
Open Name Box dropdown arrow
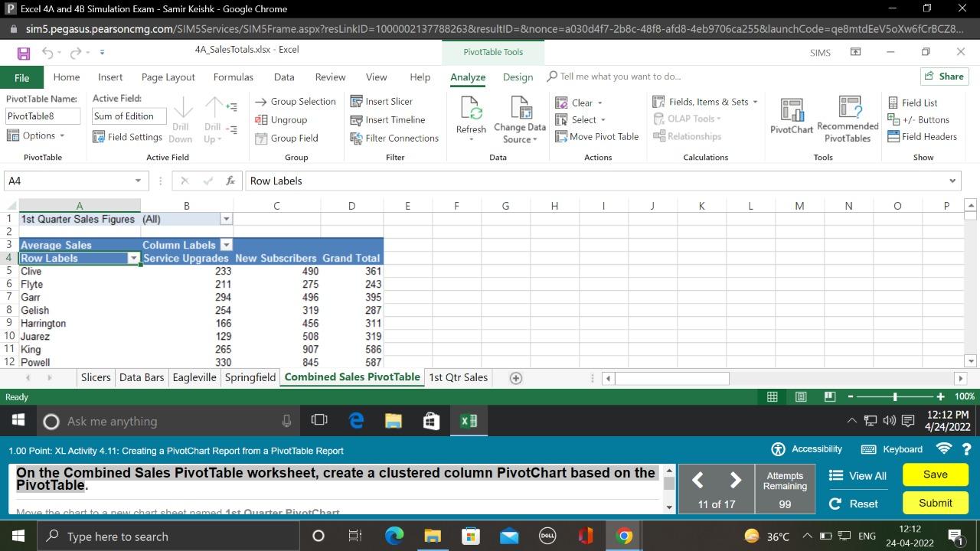(x=138, y=181)
